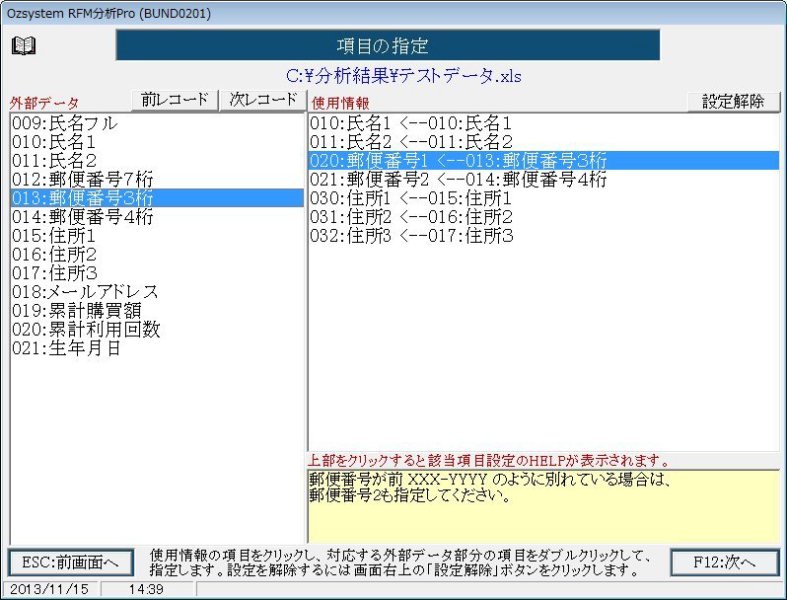
Task: Select 014:郵便番号4桁 in external data list
Action: 157,217
